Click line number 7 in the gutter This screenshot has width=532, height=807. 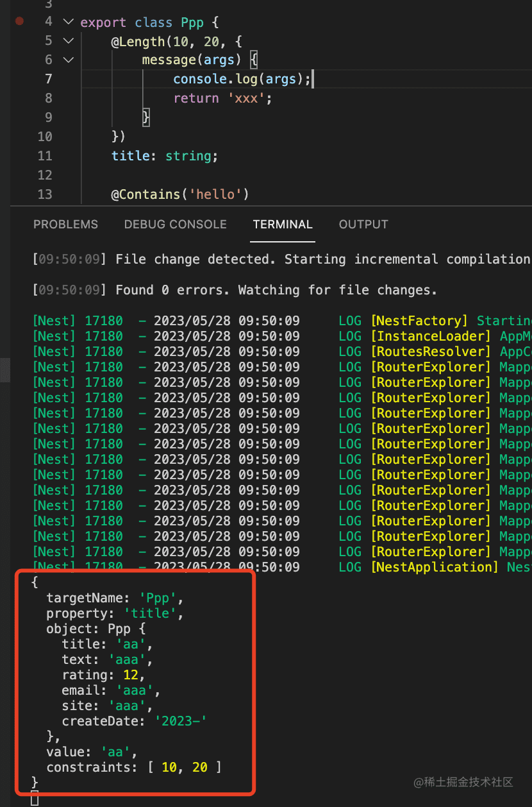pos(49,79)
